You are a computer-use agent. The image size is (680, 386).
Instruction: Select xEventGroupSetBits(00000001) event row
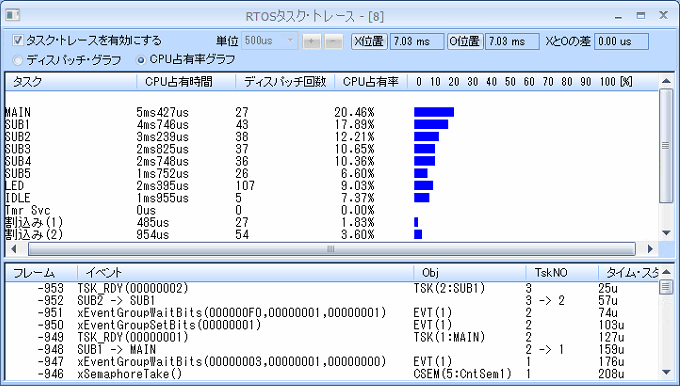click(x=332, y=325)
